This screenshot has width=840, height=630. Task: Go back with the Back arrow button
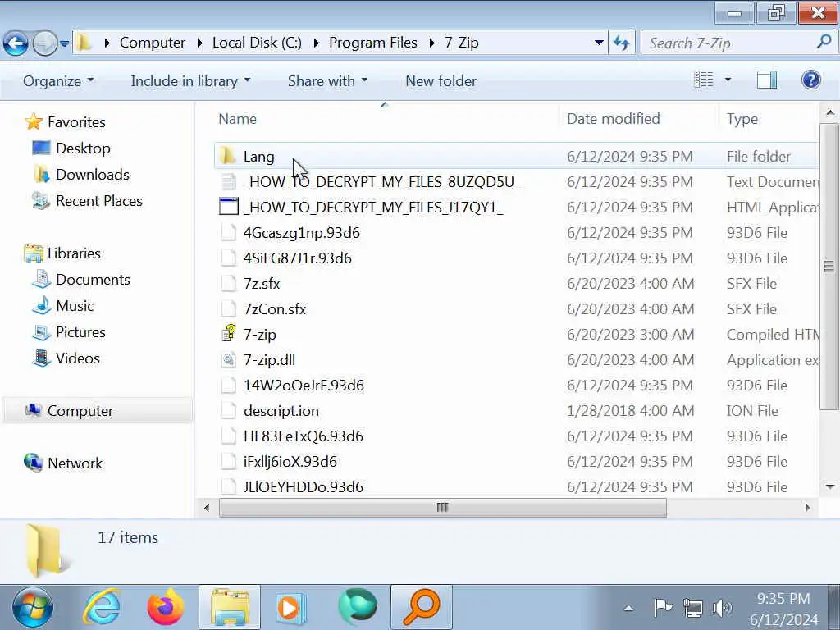click(x=16, y=43)
